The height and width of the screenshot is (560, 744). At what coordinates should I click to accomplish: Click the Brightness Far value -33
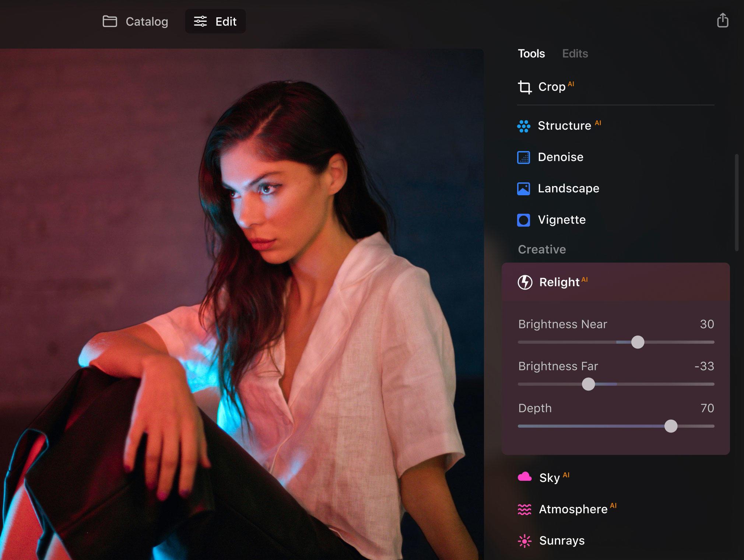[x=704, y=366]
